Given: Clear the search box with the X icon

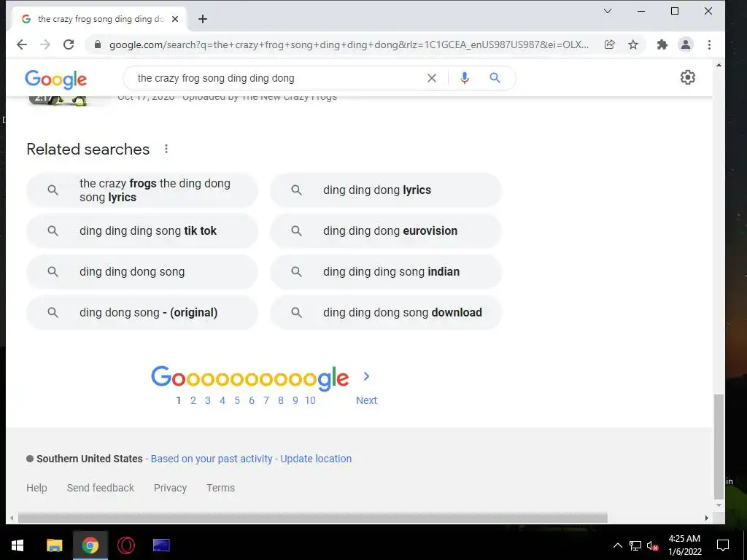Looking at the screenshot, I should pyautogui.click(x=432, y=78).
